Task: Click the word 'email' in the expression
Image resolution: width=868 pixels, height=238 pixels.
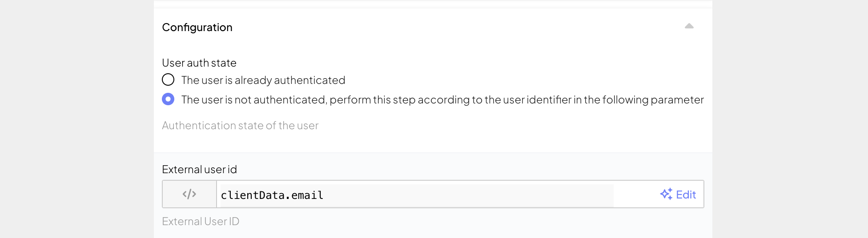Action: click(307, 195)
